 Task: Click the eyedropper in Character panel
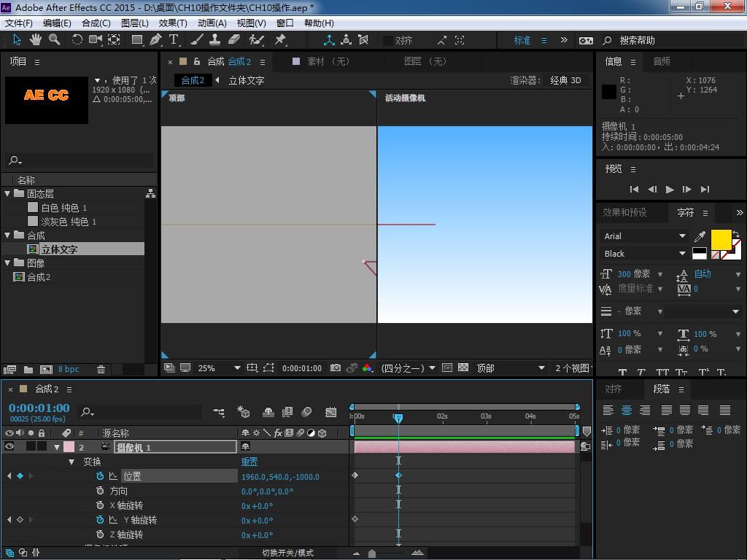700,236
